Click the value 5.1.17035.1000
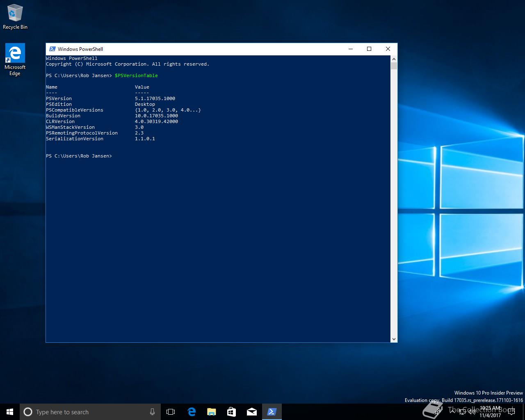 click(155, 98)
